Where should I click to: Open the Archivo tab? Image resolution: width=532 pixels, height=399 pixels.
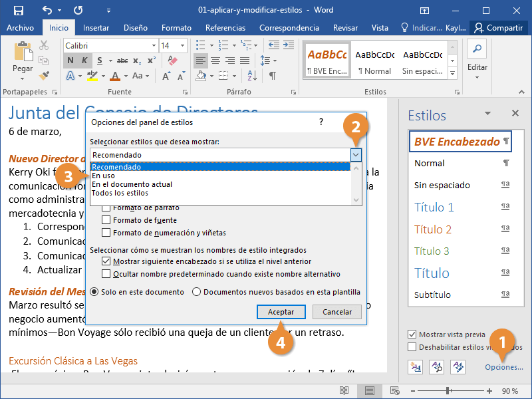(x=20, y=28)
